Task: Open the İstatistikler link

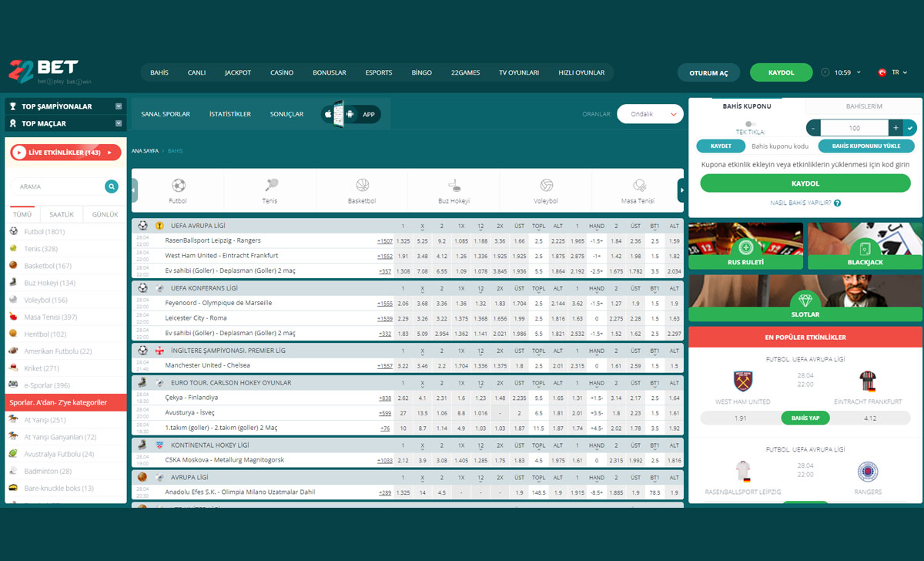Action: point(229,114)
